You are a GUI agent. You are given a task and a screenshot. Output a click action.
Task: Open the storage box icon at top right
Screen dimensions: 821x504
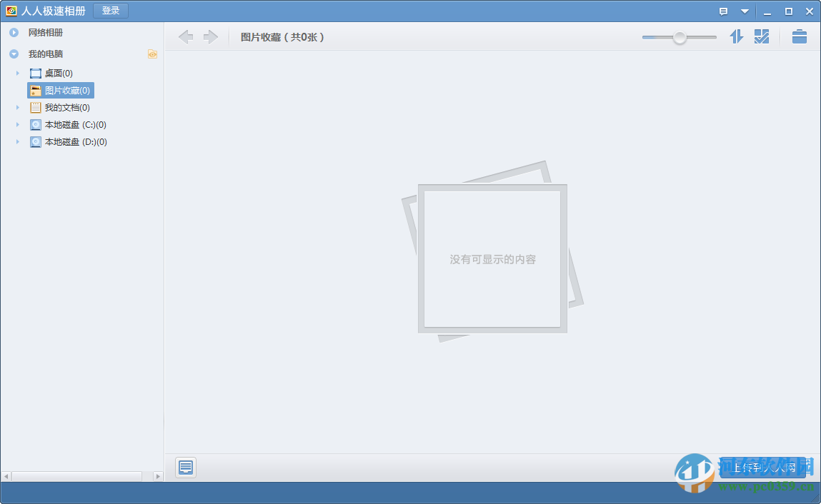[x=799, y=36]
